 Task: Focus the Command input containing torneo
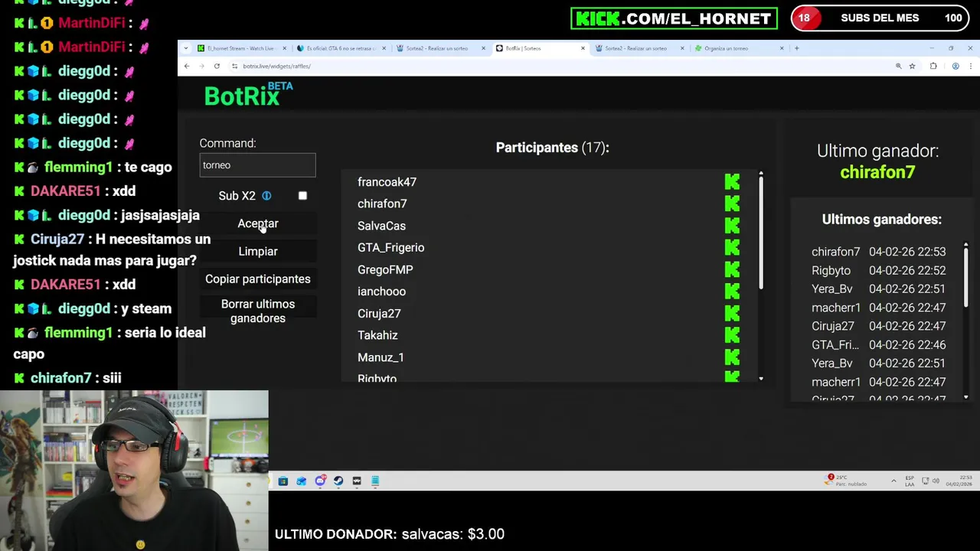(x=257, y=165)
